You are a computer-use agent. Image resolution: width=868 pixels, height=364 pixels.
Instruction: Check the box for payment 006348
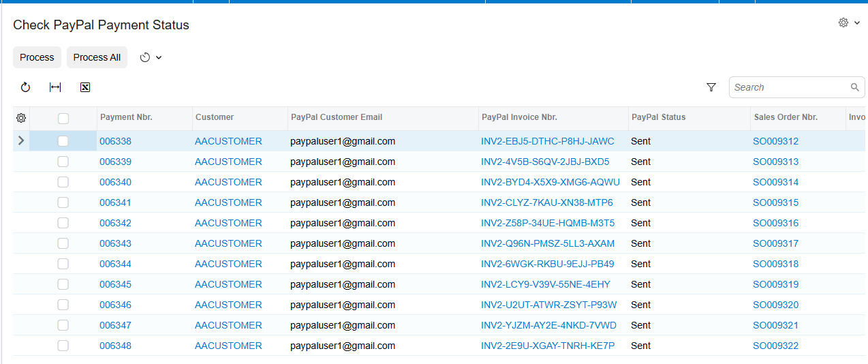63,346
